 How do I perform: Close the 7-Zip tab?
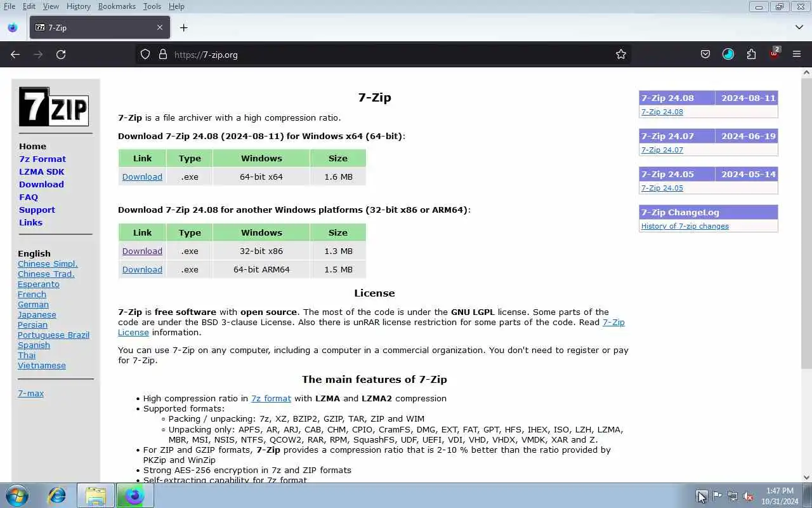pos(160,27)
